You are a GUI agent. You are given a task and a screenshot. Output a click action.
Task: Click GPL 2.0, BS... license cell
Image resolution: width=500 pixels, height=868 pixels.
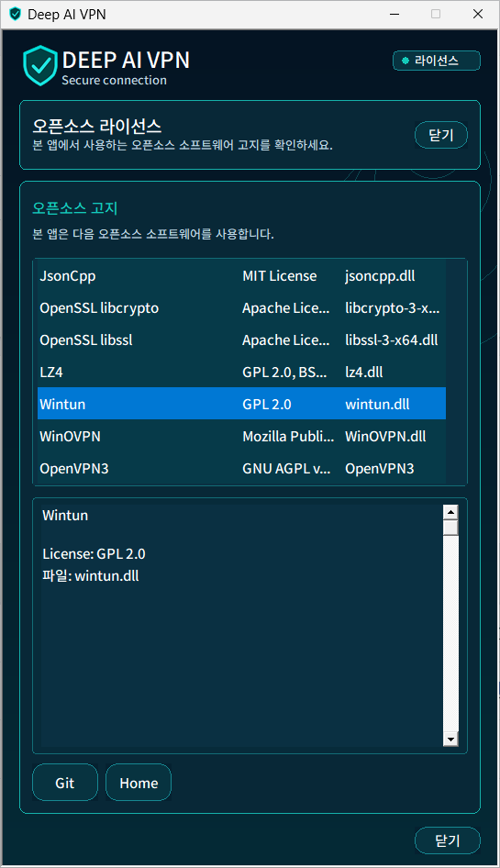[284, 372]
